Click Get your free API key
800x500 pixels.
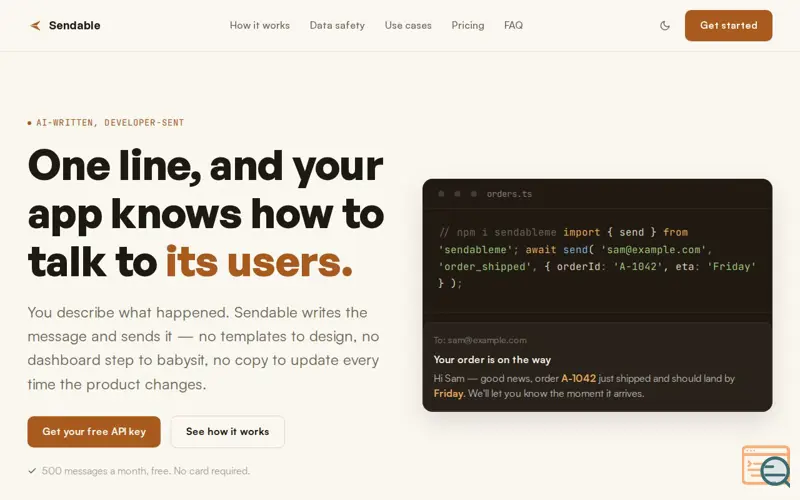coord(94,432)
